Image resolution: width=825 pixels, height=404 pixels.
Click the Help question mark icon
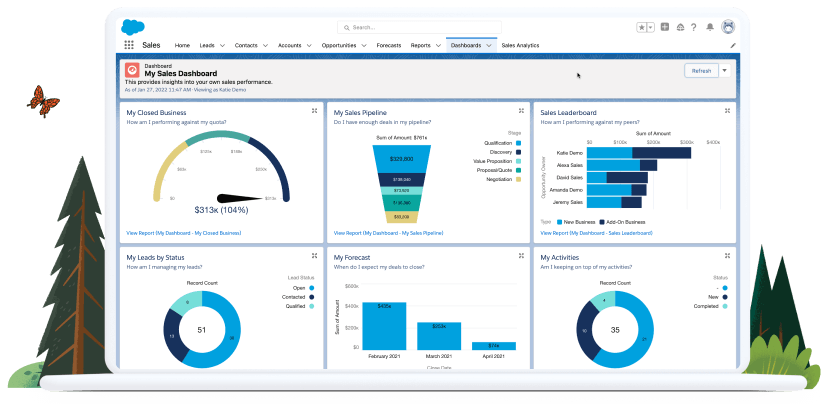pyautogui.click(x=695, y=27)
